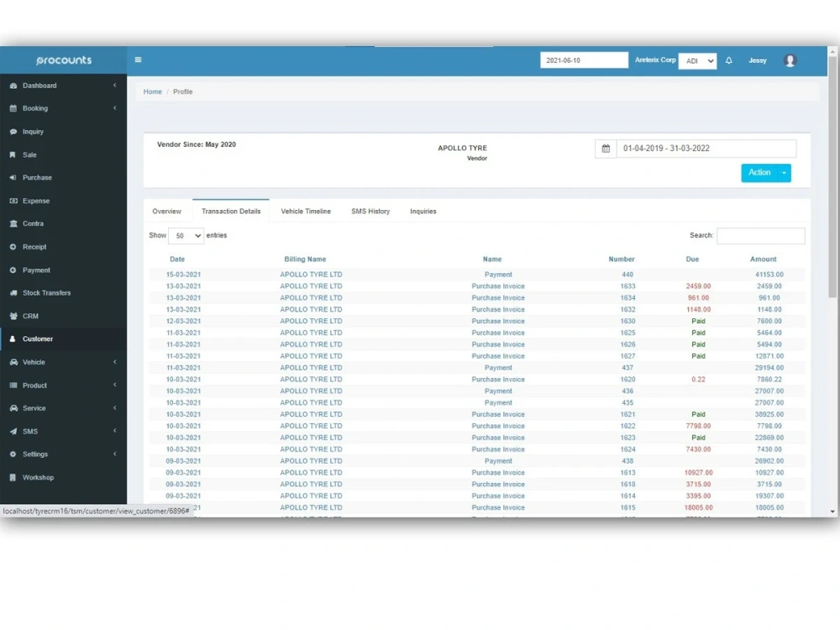The height and width of the screenshot is (630, 840).
Task: Click the 2021-06-10 date field
Action: 584,60
